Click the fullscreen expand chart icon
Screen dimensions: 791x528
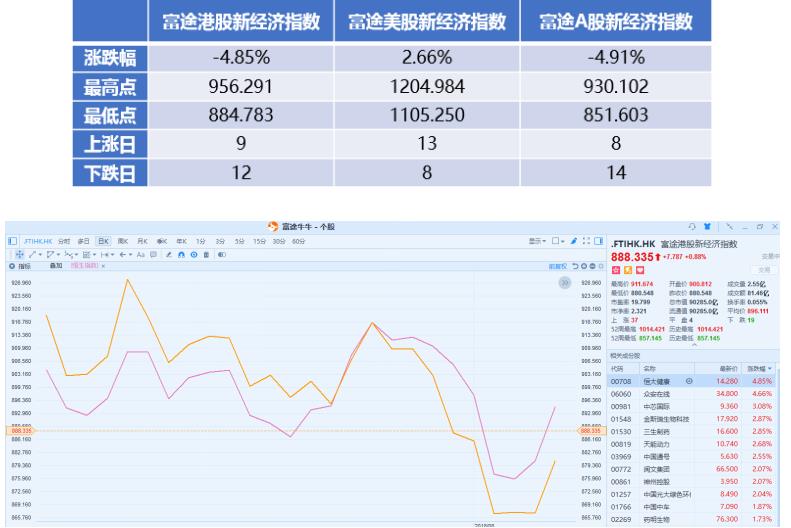tap(585, 241)
